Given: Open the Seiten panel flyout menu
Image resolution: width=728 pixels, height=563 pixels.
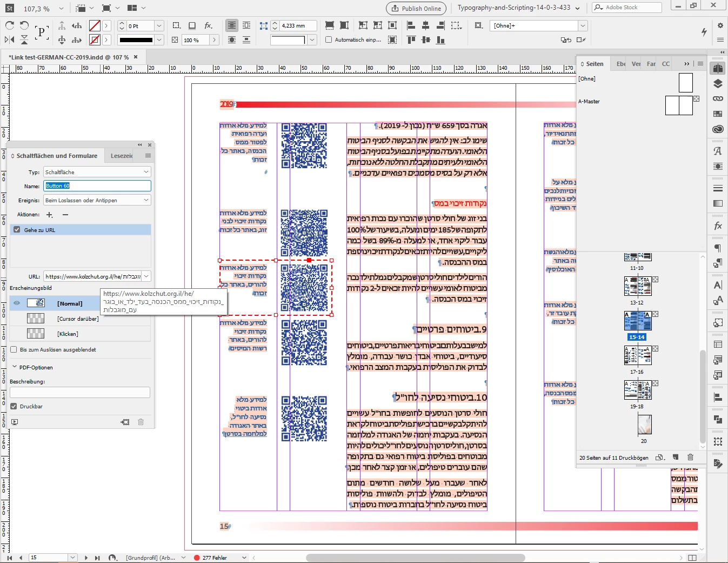Looking at the screenshot, I should click(x=700, y=64).
